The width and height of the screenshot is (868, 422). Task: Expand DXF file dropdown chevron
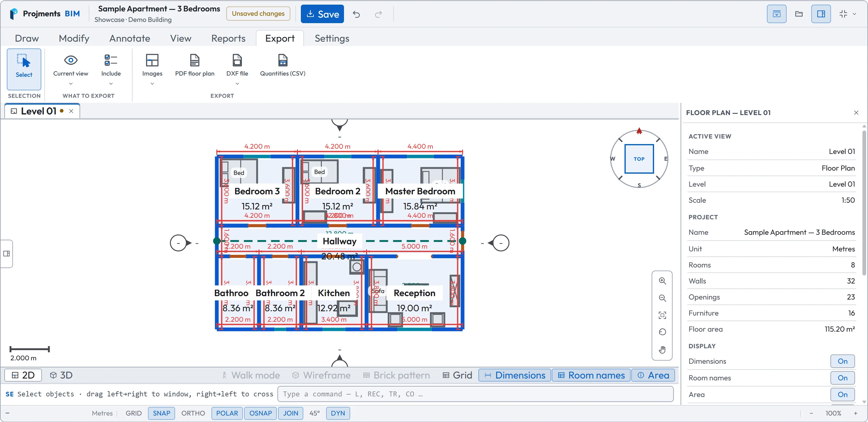coord(237,84)
